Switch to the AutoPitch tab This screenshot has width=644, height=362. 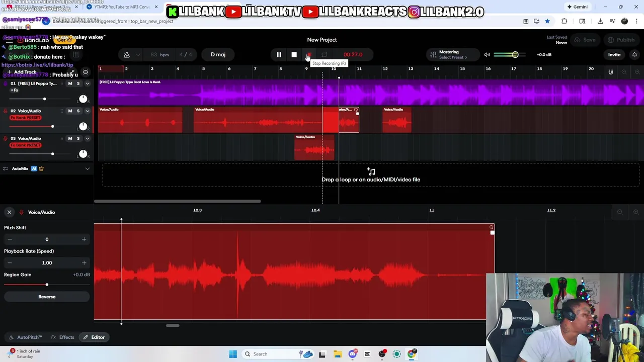click(26, 337)
